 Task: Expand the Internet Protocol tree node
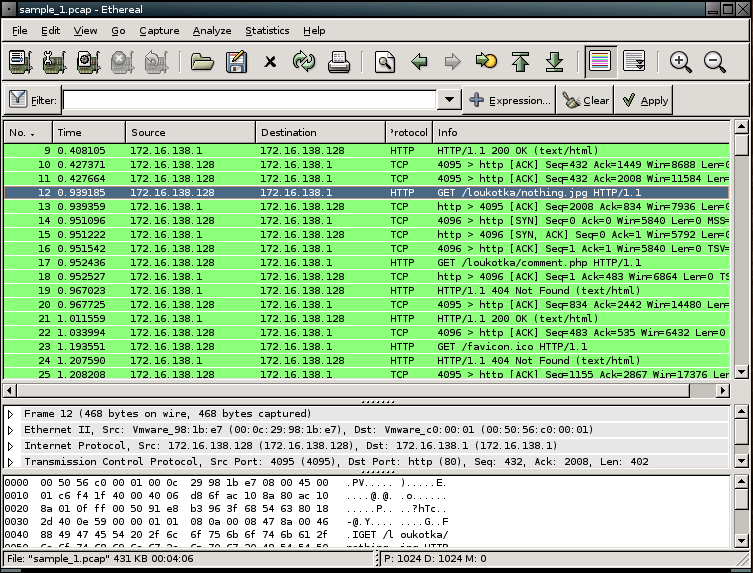click(11, 446)
